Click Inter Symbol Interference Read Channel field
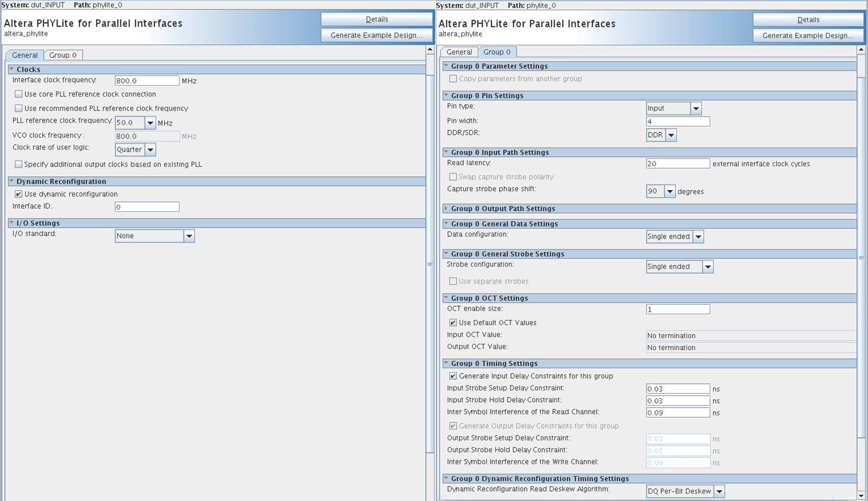The image size is (868, 501). (x=678, y=412)
